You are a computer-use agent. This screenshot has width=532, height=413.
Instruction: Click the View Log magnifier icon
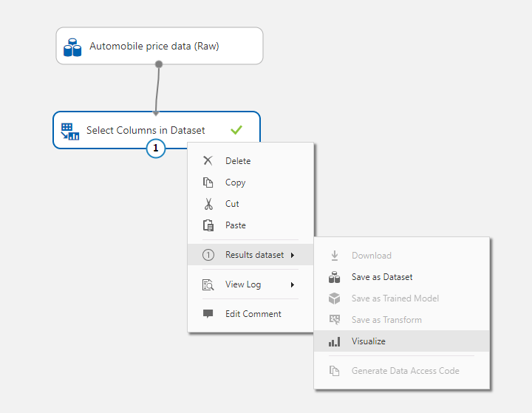(208, 284)
